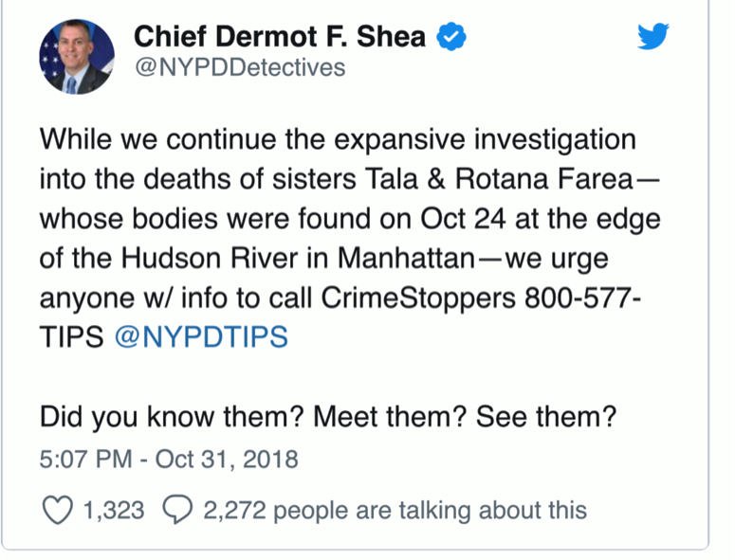Click the Chief Dermot F. Shea display name
The height and width of the screenshot is (560, 735).
coord(280,37)
